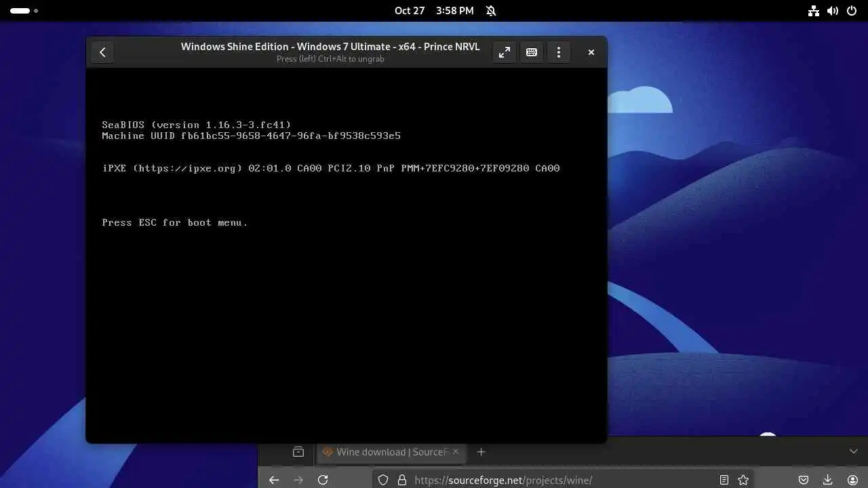The width and height of the screenshot is (868, 488).
Task: Reload the SourceForge page in Firefox
Action: pos(323,480)
